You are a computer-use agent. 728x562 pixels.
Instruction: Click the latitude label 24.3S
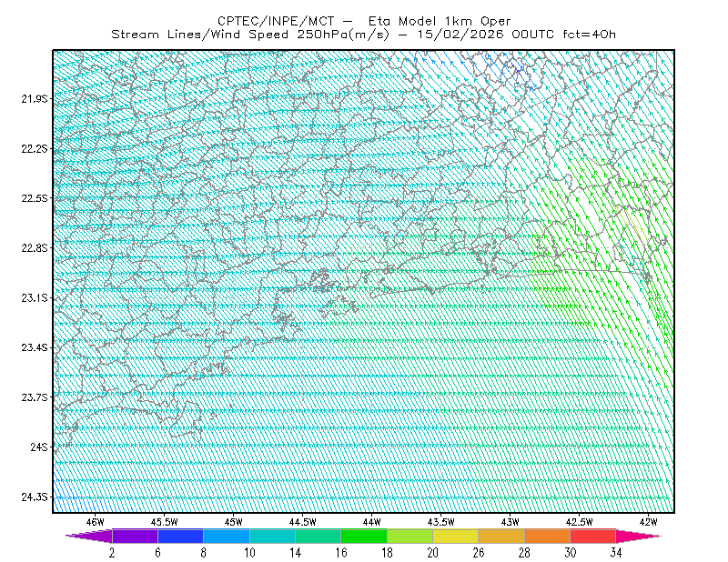(x=34, y=497)
